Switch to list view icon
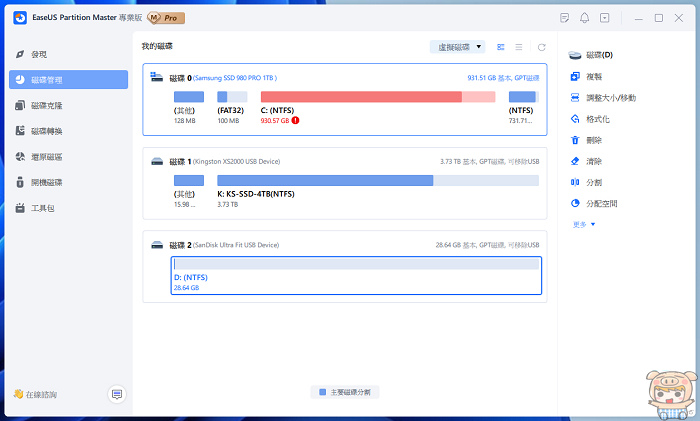The height and width of the screenshot is (421, 700). 518,47
